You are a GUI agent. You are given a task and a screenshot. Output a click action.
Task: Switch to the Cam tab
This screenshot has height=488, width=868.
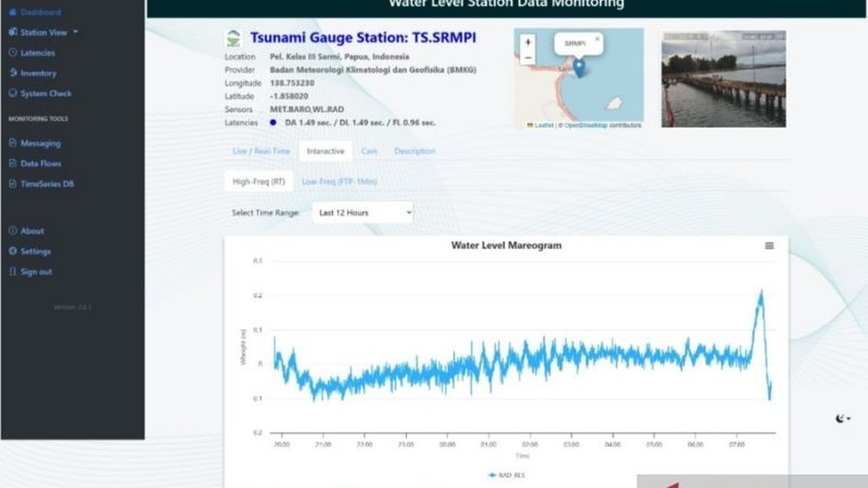click(370, 150)
